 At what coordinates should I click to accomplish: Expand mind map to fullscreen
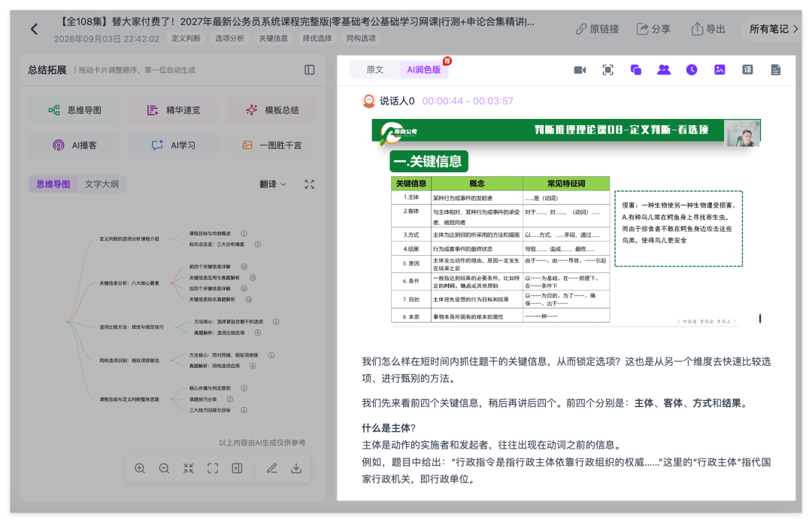309,184
